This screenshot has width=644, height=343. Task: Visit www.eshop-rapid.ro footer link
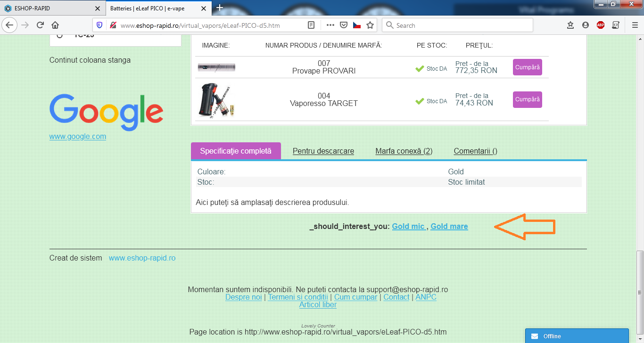(x=142, y=258)
